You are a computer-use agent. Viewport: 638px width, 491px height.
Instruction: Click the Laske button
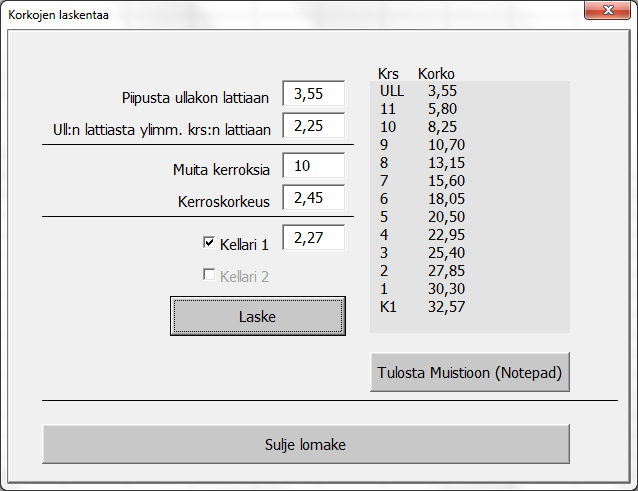(258, 316)
